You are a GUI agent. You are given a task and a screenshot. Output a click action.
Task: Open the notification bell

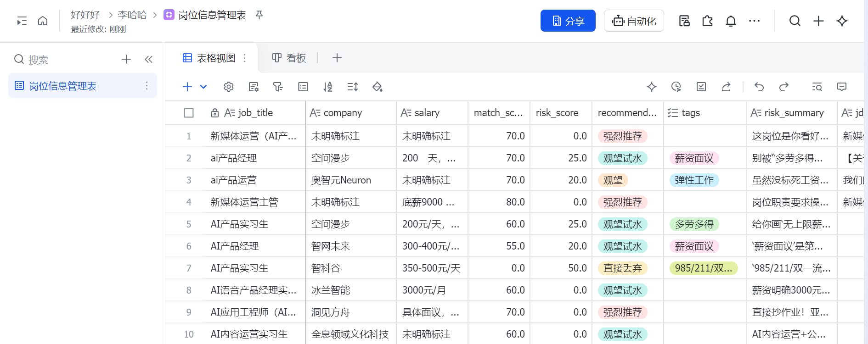tap(731, 21)
